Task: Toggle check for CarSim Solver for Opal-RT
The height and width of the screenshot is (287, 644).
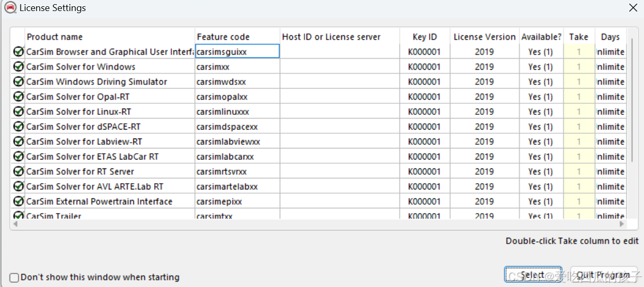Action: [x=19, y=97]
